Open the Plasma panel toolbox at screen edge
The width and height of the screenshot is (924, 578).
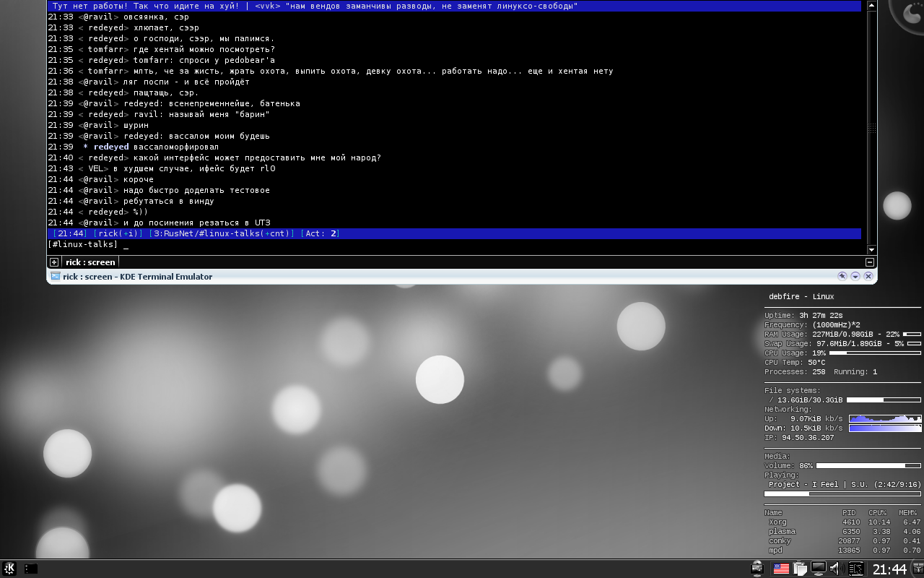918,569
